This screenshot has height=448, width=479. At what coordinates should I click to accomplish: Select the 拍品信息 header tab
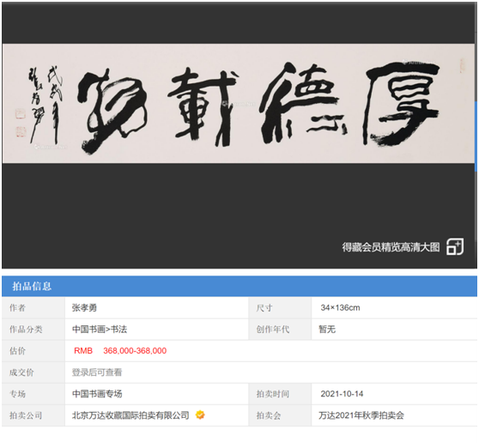[32, 287]
